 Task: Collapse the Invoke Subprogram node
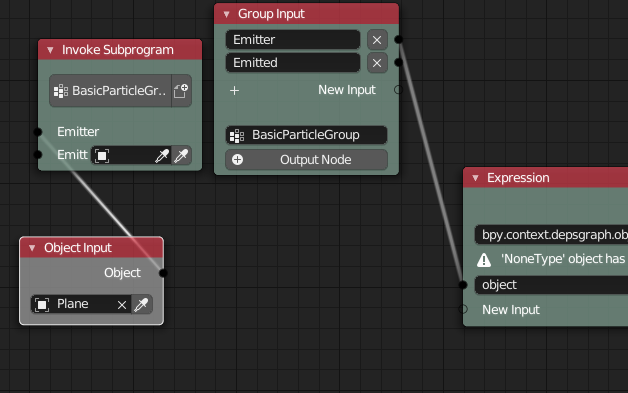click(50, 50)
